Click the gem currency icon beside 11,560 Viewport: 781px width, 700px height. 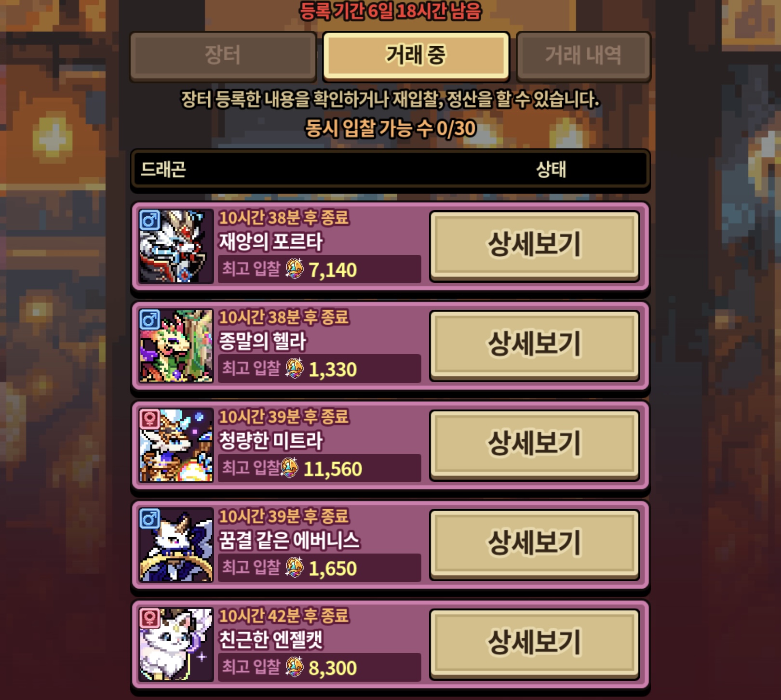click(x=289, y=468)
